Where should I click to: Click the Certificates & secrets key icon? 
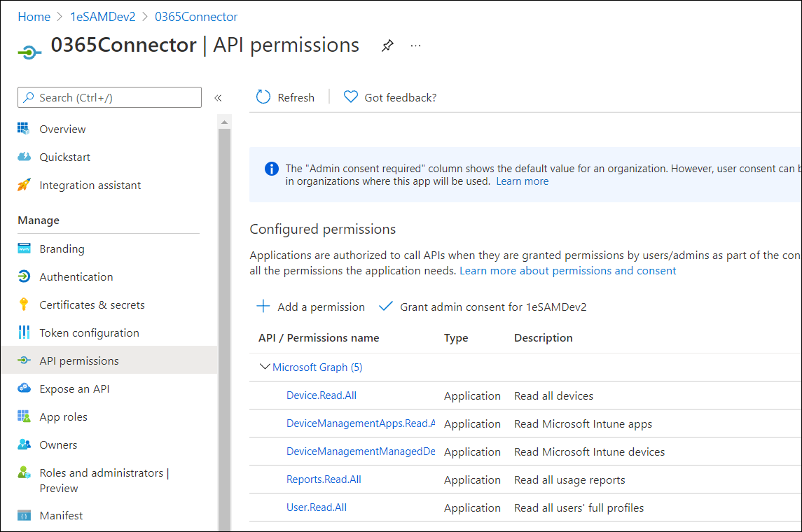coord(25,304)
